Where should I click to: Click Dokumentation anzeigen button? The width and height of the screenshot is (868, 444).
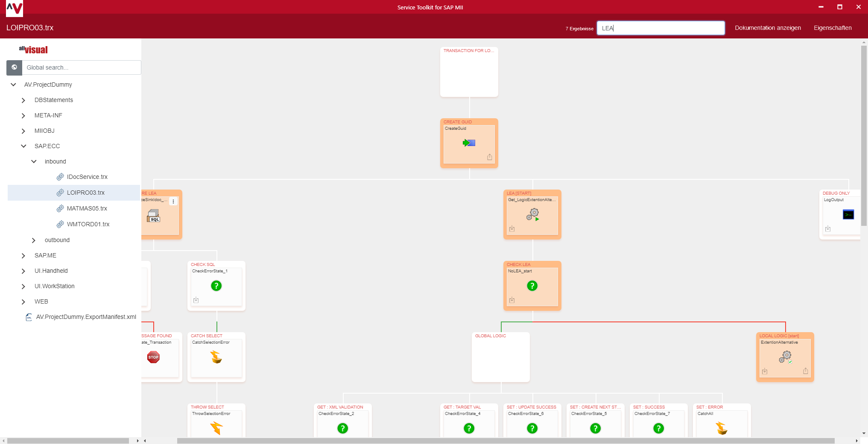(x=767, y=28)
